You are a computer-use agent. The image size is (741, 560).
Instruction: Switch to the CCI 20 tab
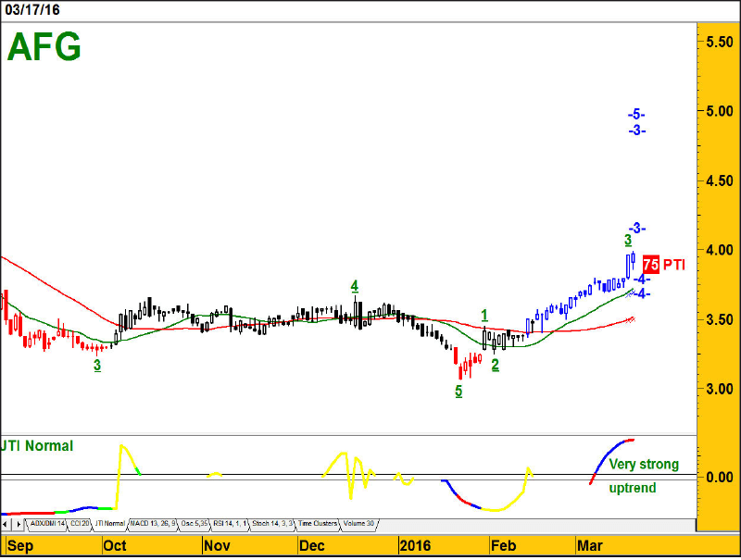click(81, 524)
